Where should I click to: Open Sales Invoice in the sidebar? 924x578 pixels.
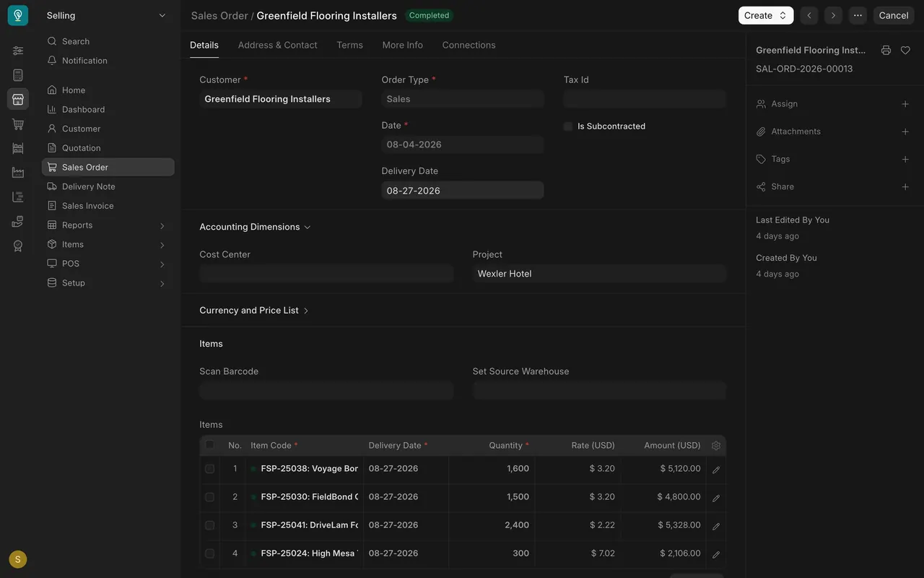108,206
